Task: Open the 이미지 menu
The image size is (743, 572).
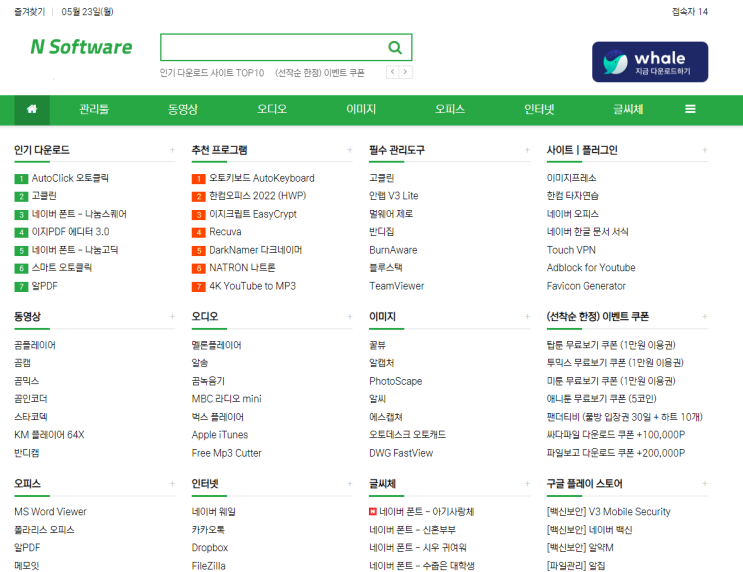Action: click(361, 109)
